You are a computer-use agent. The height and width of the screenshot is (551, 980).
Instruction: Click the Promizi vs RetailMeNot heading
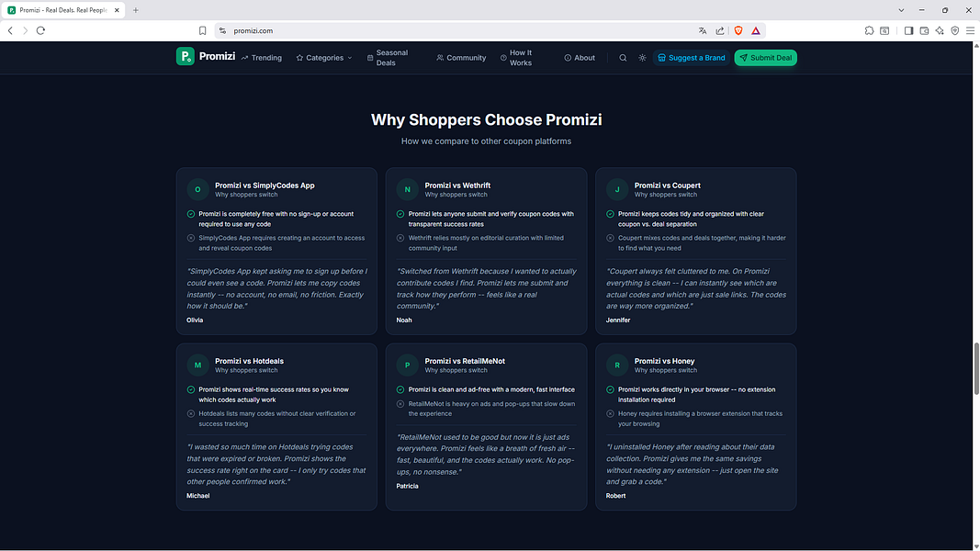(465, 361)
